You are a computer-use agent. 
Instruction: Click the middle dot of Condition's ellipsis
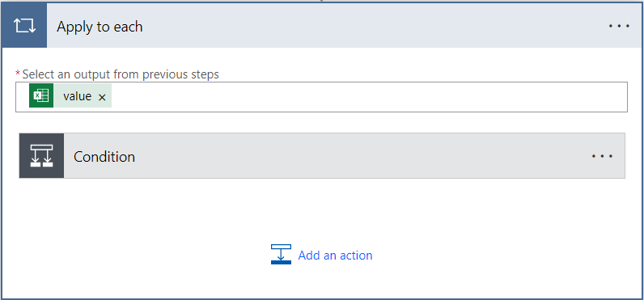coord(603,156)
